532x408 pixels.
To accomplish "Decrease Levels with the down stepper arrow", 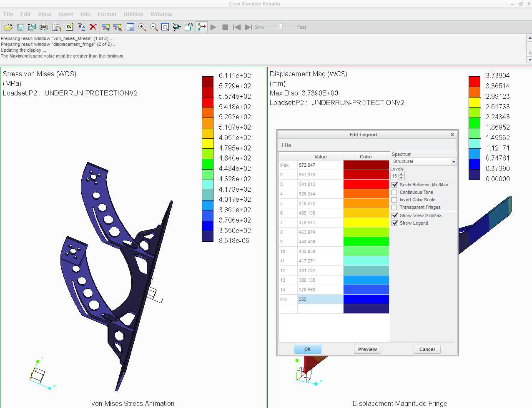I will coord(402,178).
